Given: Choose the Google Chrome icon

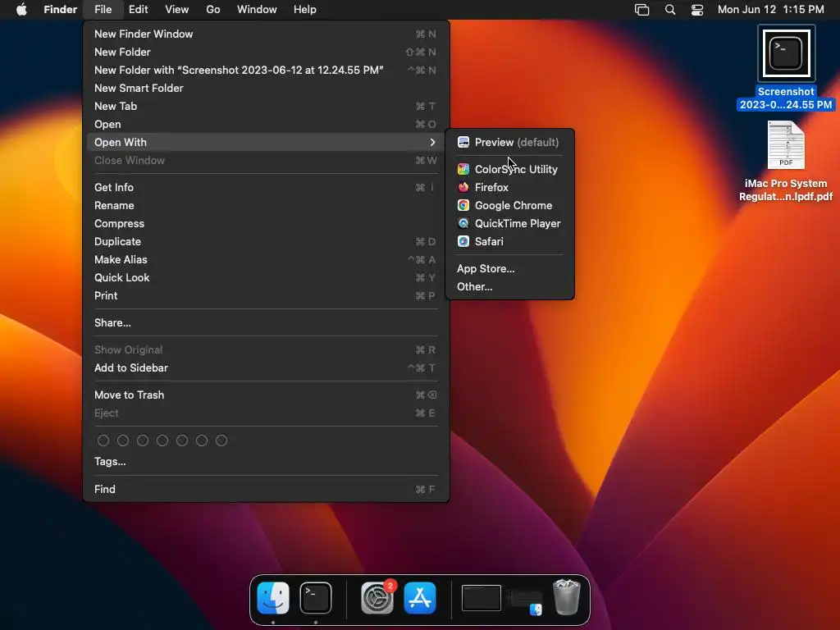Looking at the screenshot, I should 463,206.
